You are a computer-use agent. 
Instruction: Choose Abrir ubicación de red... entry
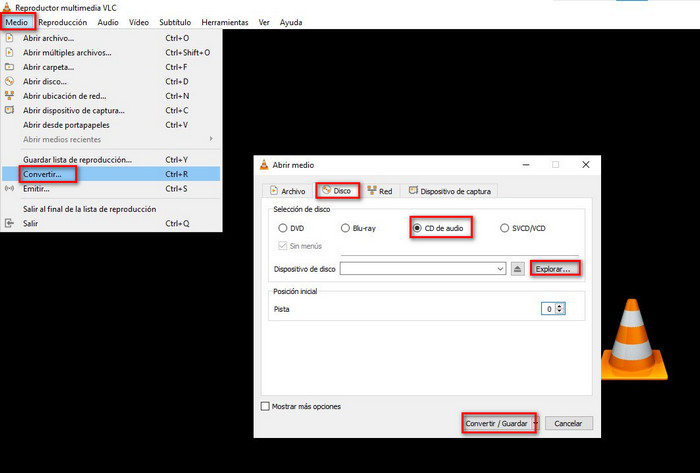click(111, 96)
